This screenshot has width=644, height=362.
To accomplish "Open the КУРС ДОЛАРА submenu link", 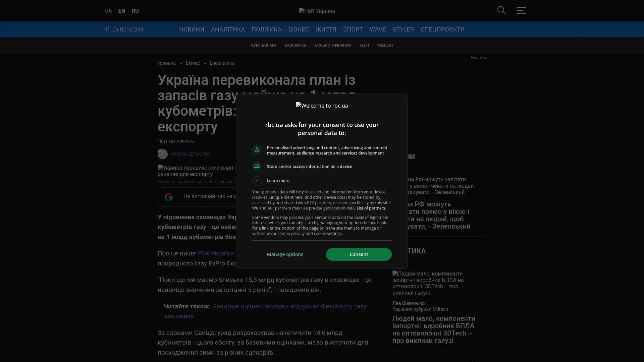I will pyautogui.click(x=264, y=45).
